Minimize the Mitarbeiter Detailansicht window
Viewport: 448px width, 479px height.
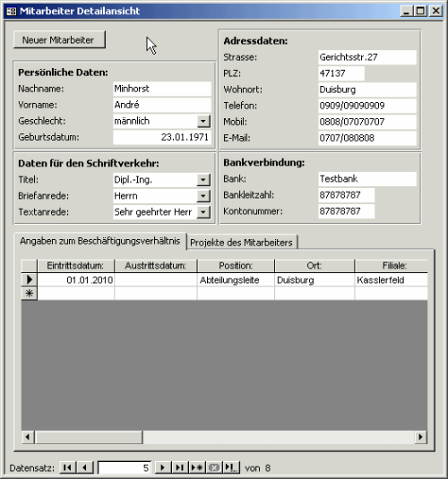coord(407,12)
